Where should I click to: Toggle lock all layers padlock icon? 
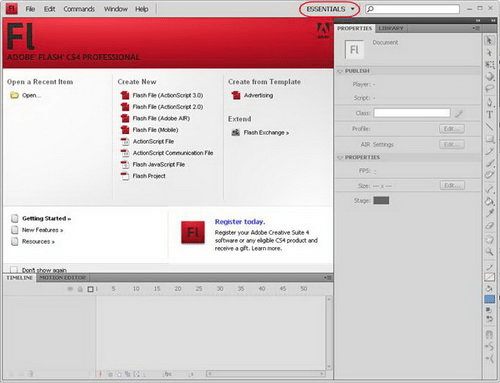tap(80, 289)
